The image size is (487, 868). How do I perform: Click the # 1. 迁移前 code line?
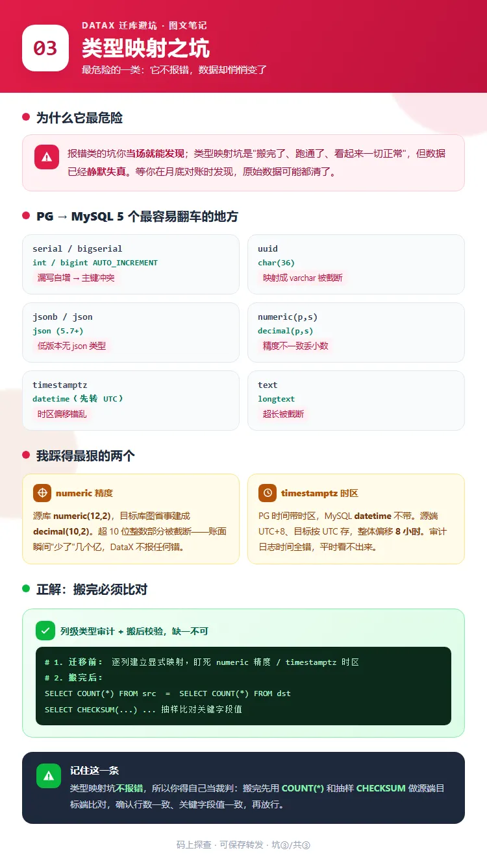coord(202,662)
